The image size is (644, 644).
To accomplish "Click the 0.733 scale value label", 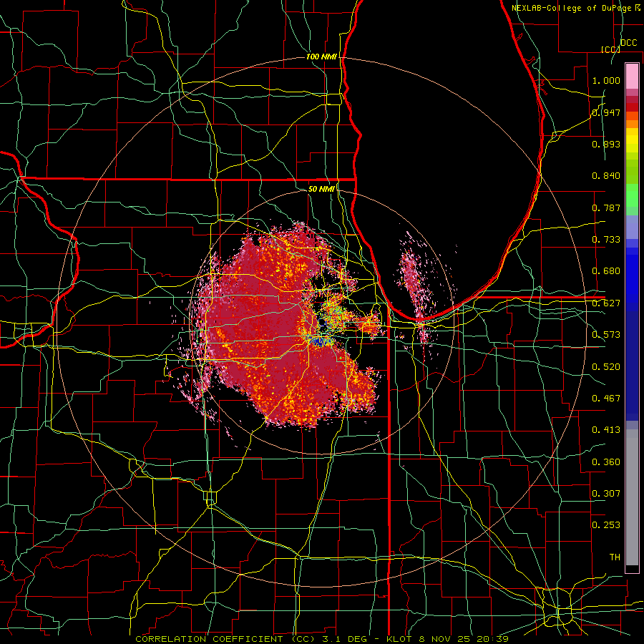I will tap(606, 240).
